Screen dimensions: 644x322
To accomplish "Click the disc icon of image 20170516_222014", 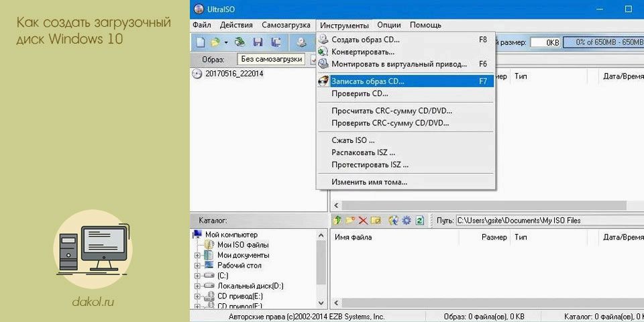I will 197,74.
